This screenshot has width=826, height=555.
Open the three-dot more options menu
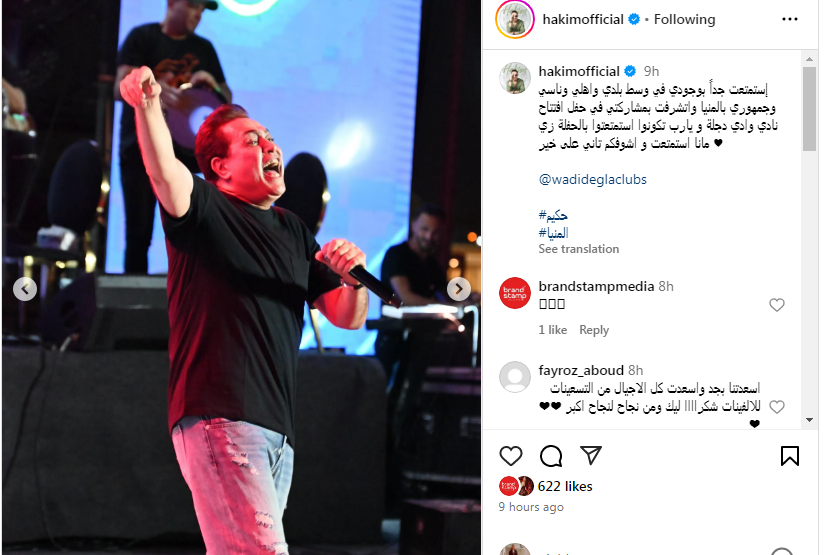tap(790, 19)
